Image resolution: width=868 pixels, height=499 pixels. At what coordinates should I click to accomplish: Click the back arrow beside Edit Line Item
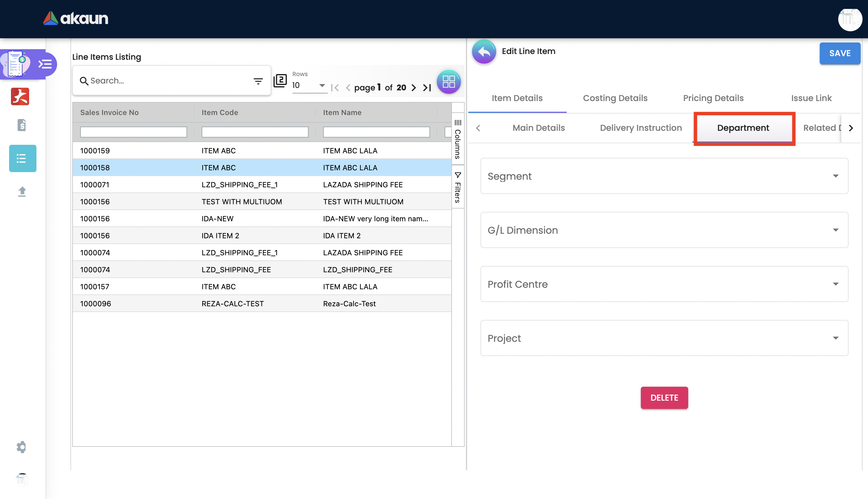coord(484,52)
